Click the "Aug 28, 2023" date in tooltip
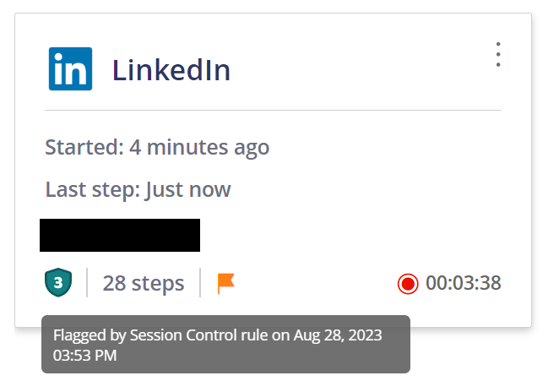 338,335
